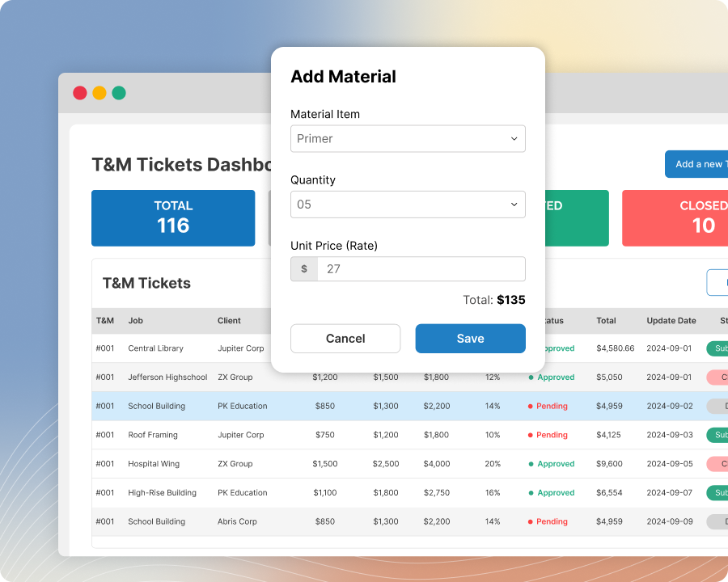This screenshot has width=728, height=582.
Task: Select the TOTAL 116 summary card
Action: [x=173, y=218]
